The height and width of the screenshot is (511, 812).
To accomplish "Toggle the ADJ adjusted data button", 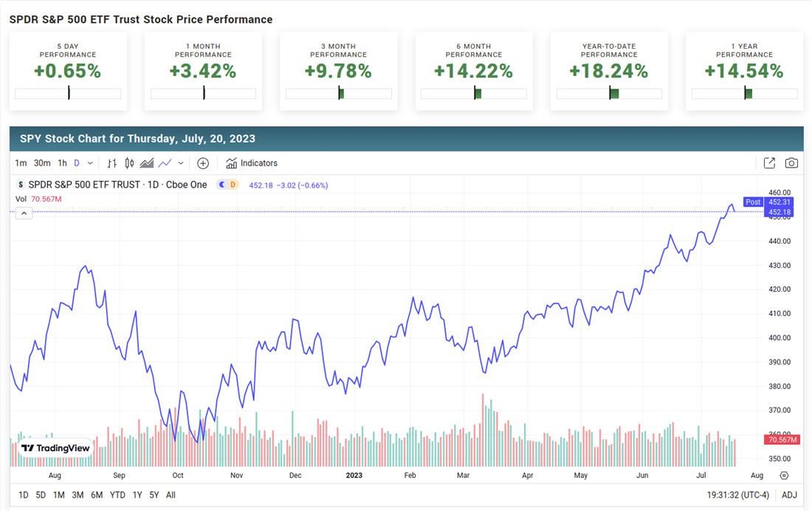I will [789, 495].
